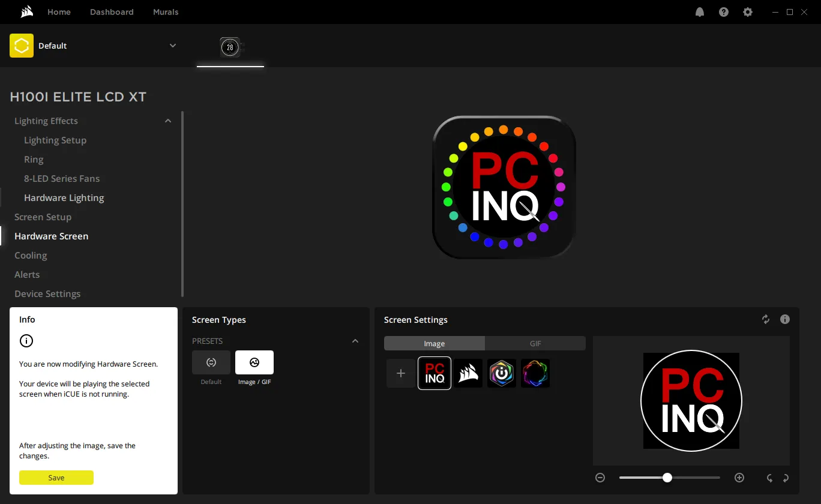
Task: Select Hardware Screen in the sidebar
Action: coord(51,236)
